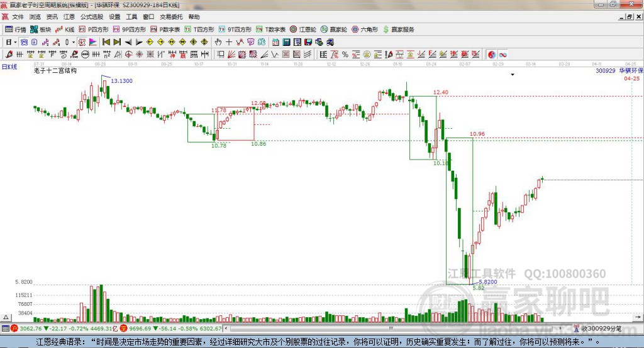
Task: Open the 帮助 menu
Action: pyautogui.click(x=194, y=17)
